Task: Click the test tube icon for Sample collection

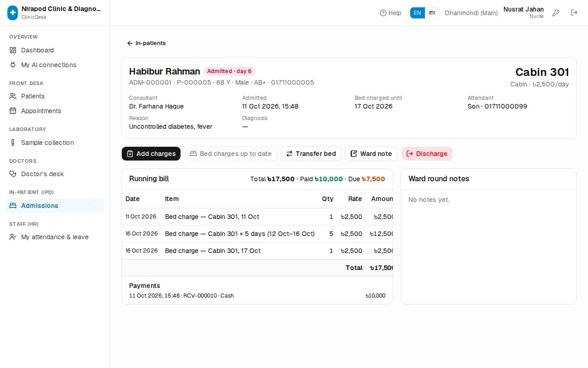Action: (x=13, y=143)
